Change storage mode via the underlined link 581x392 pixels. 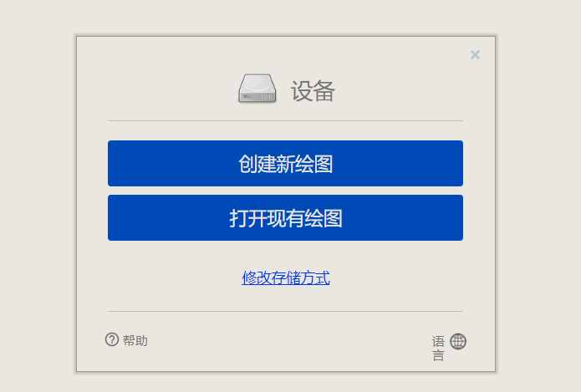286,277
